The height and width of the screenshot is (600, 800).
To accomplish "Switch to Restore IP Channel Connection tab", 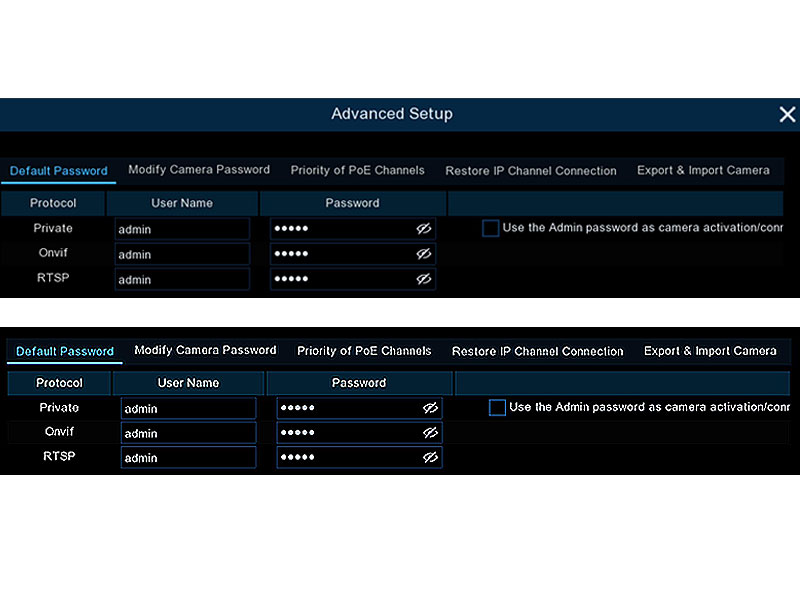I will [530, 170].
